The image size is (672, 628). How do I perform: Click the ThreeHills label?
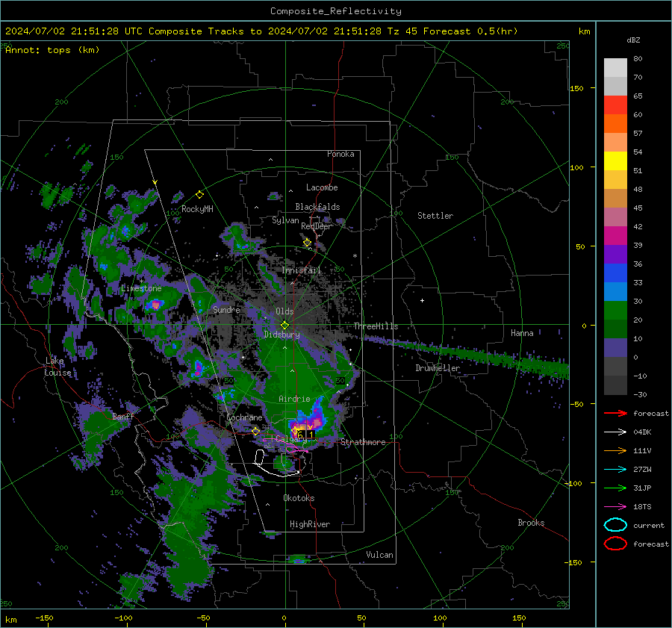point(376,326)
